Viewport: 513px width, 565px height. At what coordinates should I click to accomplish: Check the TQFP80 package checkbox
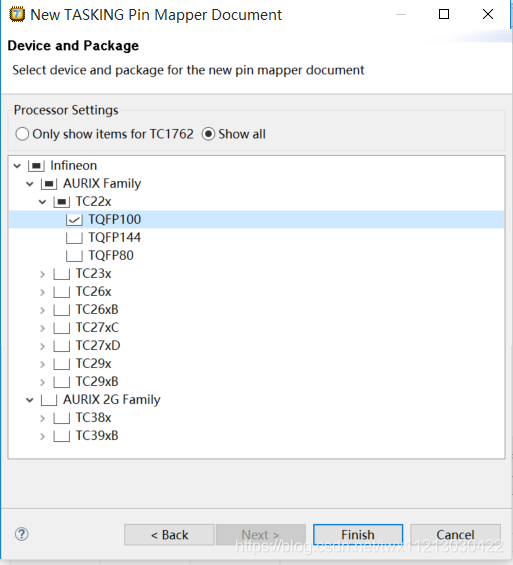coord(74,256)
